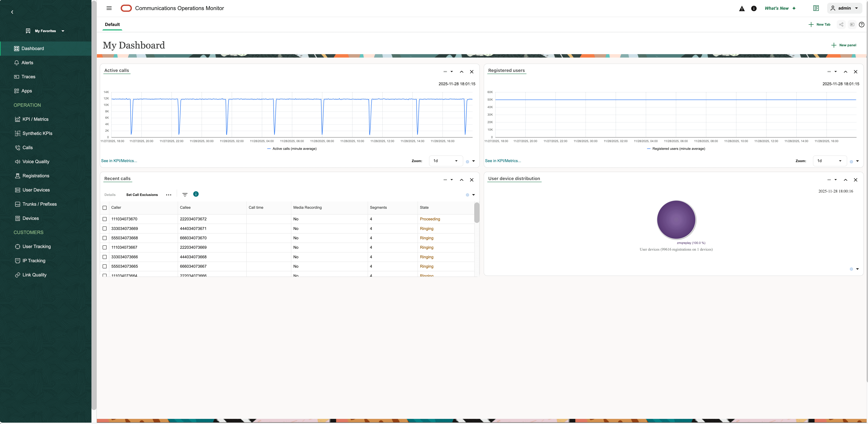Click the Set Call Exclusions button
The image size is (868, 424).
142,195
